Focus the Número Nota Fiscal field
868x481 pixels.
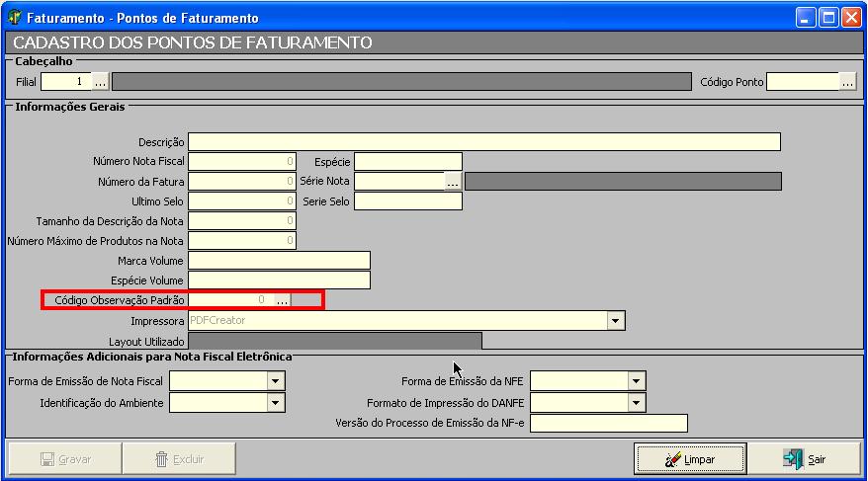241,162
